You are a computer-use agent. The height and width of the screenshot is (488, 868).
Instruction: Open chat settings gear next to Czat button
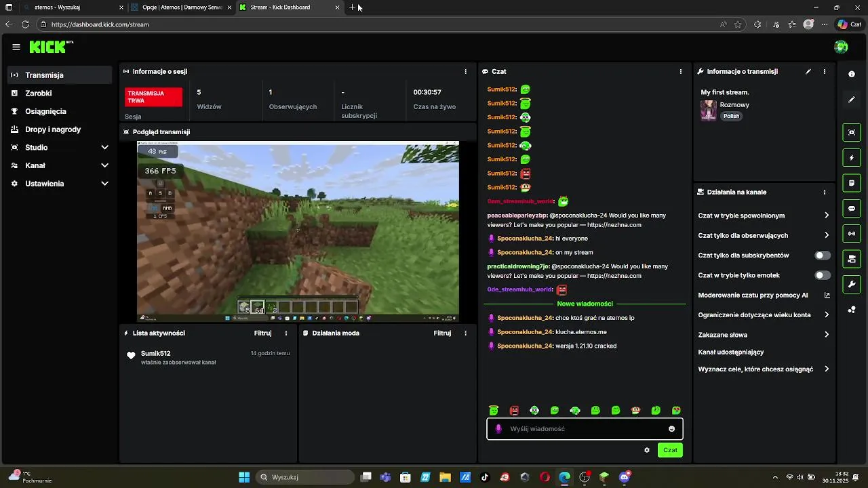pos(647,450)
